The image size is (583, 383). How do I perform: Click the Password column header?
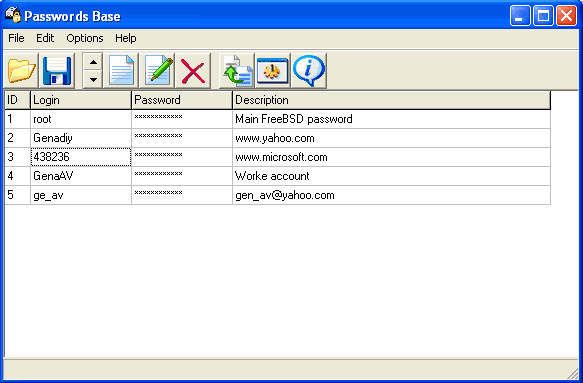(182, 100)
